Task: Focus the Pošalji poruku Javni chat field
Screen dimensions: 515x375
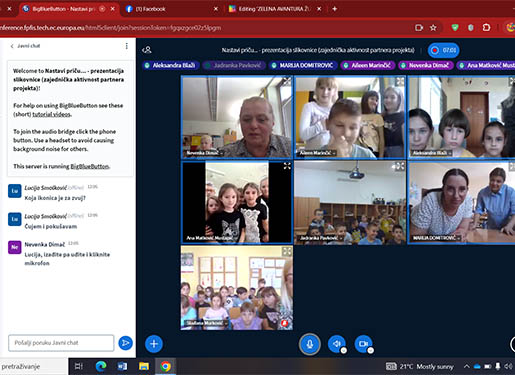Action: click(x=61, y=343)
